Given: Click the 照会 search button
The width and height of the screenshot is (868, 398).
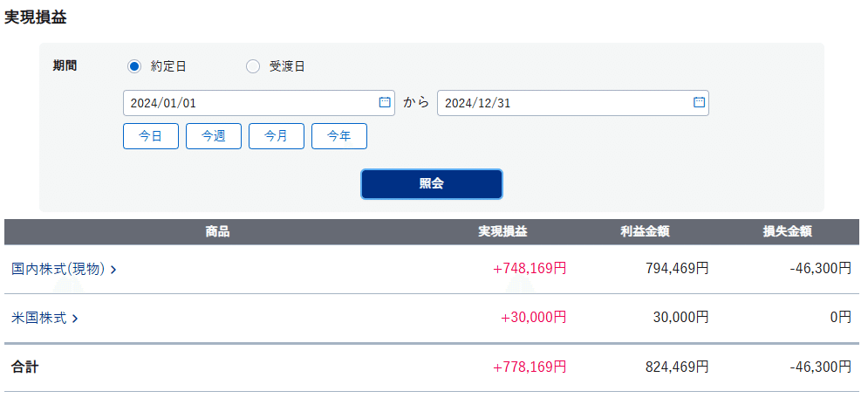Looking at the screenshot, I should (432, 184).
